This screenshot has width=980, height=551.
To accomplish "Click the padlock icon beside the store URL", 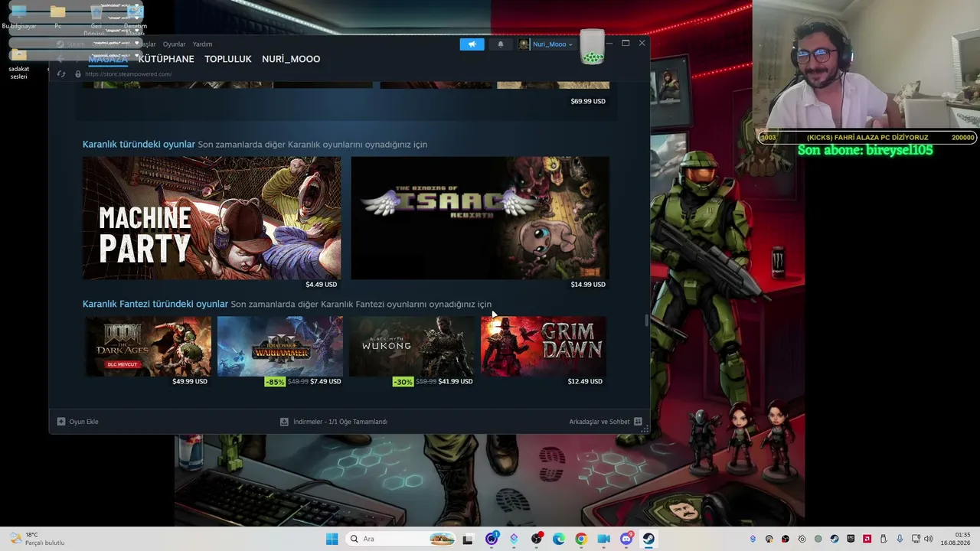I will click(x=78, y=74).
